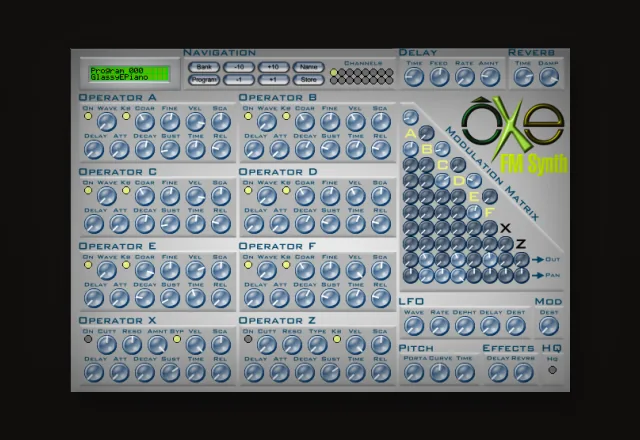This screenshot has width=640, height=440.
Task: Click Operator A Decay knob
Action: [144, 150]
